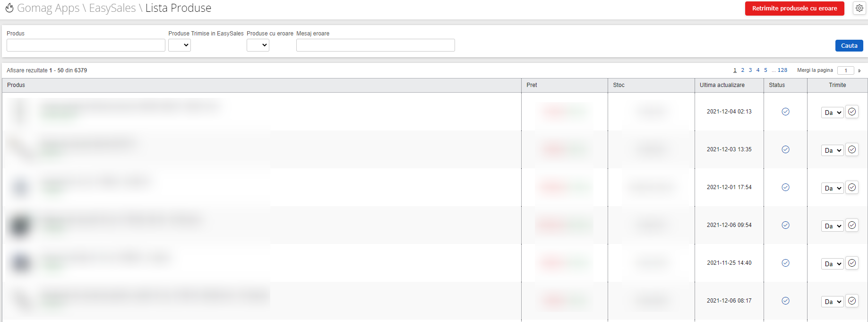Click Retrimite produsele cu eroare button
Image resolution: width=868 pixels, height=322 pixels.
click(794, 9)
